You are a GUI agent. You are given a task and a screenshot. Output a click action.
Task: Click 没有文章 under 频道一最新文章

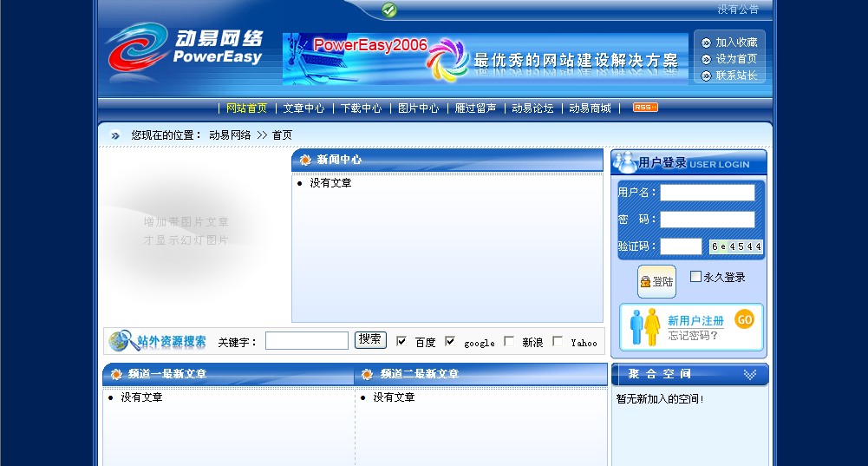click(141, 397)
